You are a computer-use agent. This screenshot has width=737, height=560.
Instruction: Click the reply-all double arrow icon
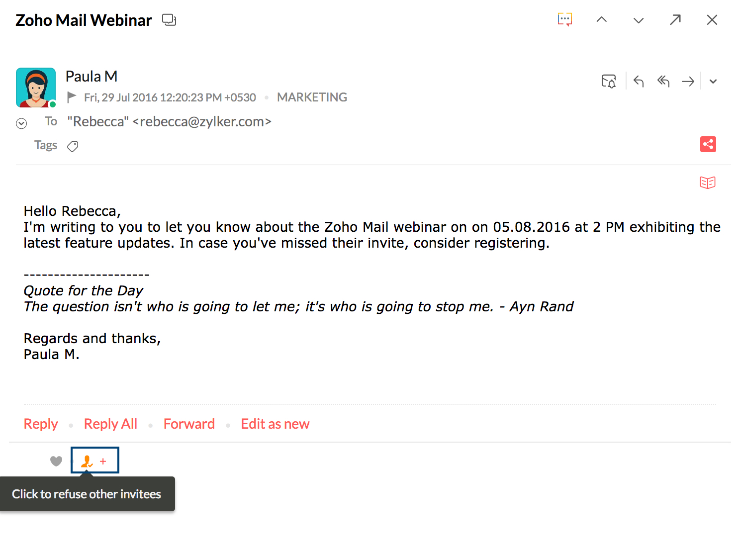tap(663, 81)
